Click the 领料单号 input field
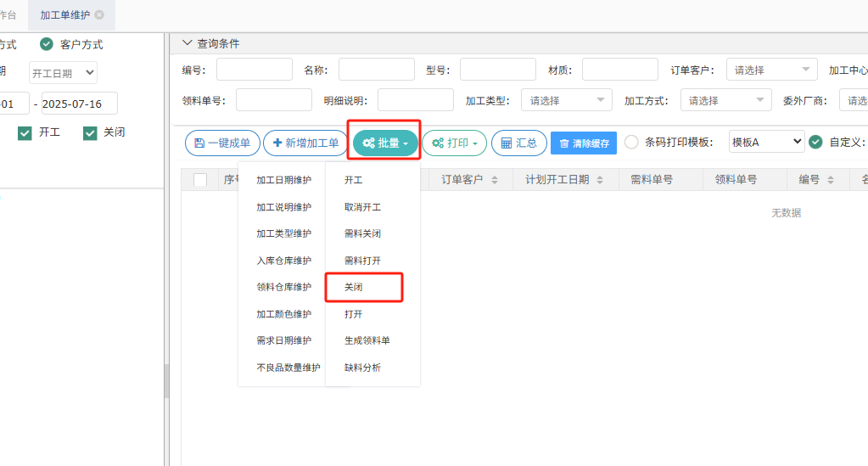This screenshot has width=868, height=466. click(x=273, y=100)
